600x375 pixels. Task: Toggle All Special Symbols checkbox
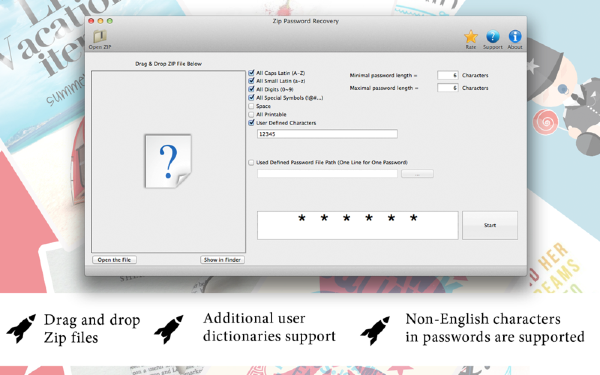(251, 98)
